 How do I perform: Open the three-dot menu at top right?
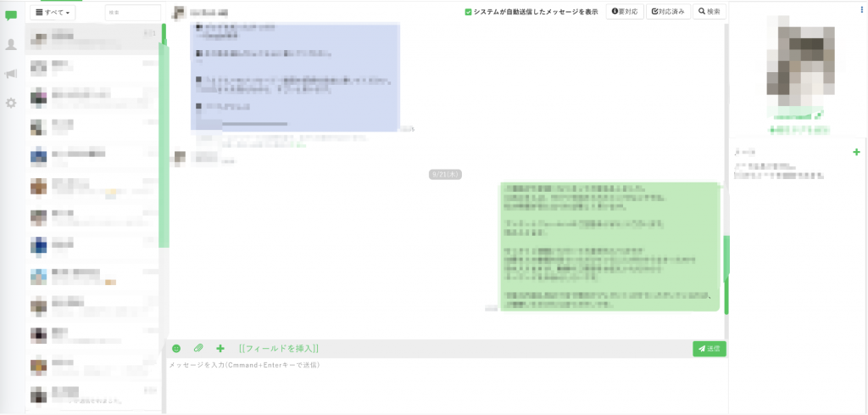pos(861,8)
